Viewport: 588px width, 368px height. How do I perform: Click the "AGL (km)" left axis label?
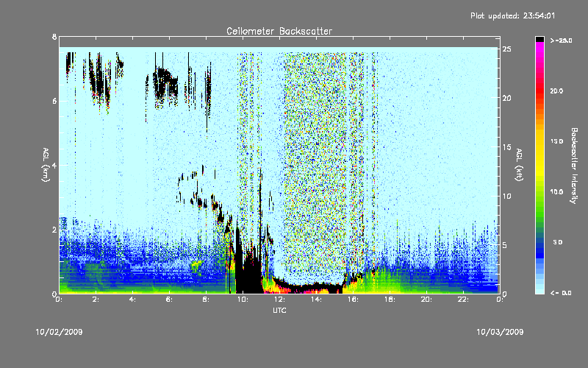coord(46,165)
